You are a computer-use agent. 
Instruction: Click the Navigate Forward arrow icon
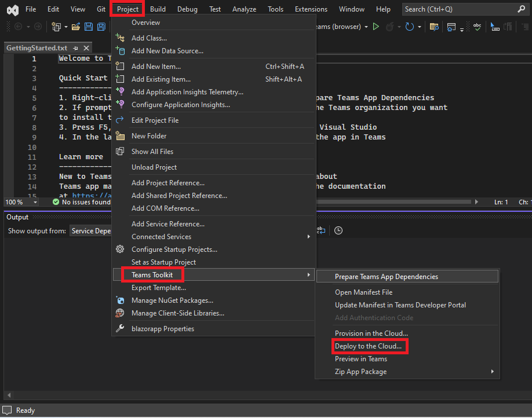click(x=38, y=27)
